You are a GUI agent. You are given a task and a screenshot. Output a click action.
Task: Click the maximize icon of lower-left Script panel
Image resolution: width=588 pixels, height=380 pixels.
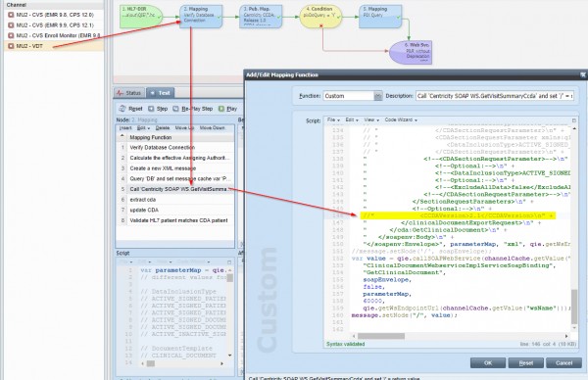[x=229, y=261]
